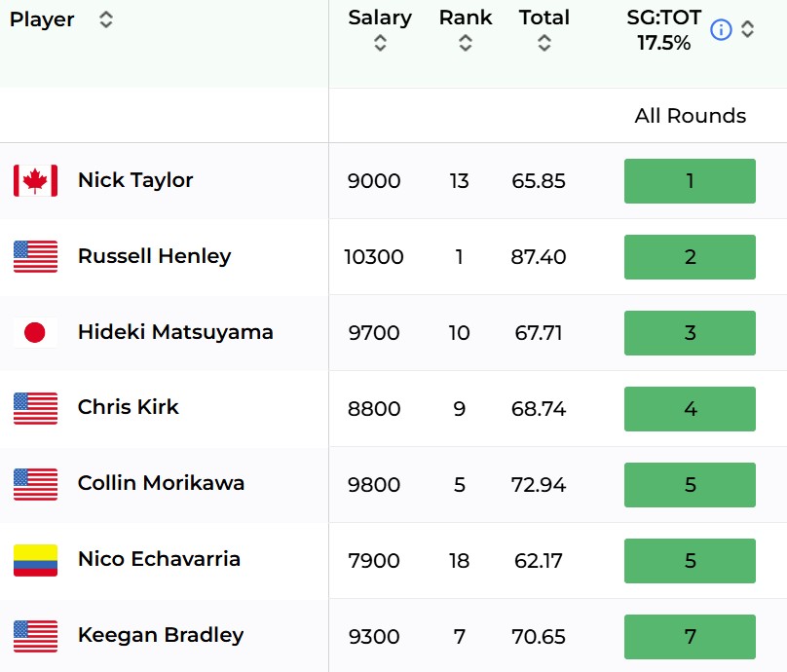
Task: Select Collin Morikawa player name
Action: (x=161, y=483)
